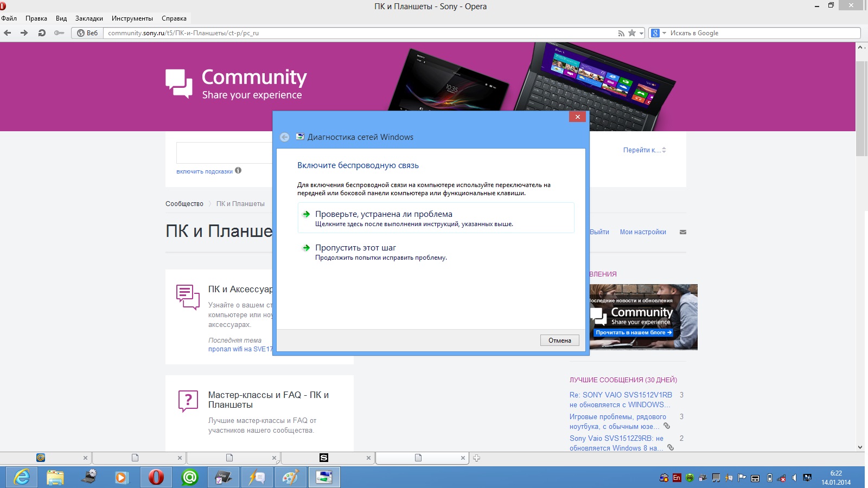Click the wireless network error tray icon

[782, 478]
